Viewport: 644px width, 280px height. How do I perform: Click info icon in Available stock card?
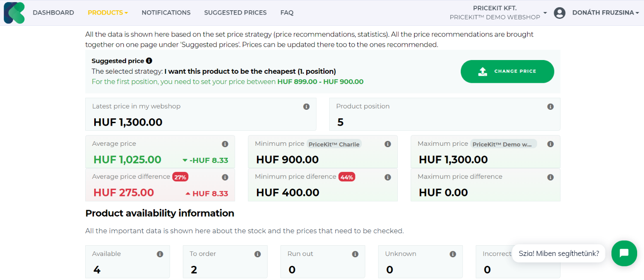coord(160,254)
